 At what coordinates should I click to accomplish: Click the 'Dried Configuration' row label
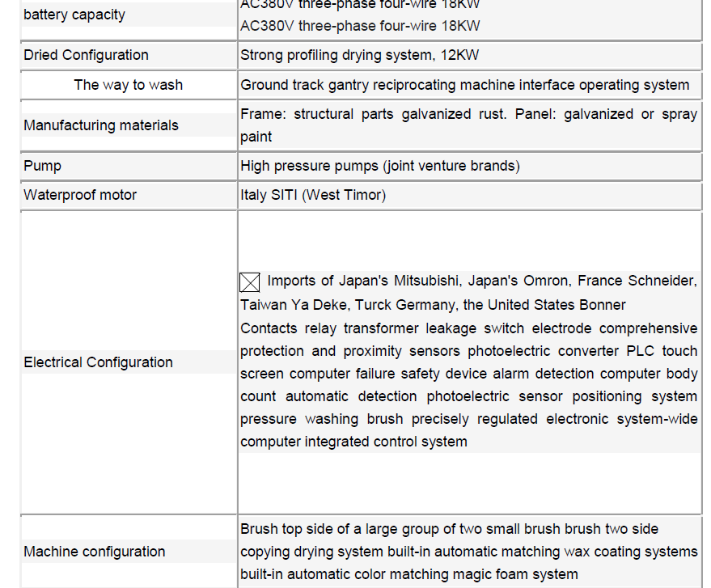pyautogui.click(x=86, y=55)
